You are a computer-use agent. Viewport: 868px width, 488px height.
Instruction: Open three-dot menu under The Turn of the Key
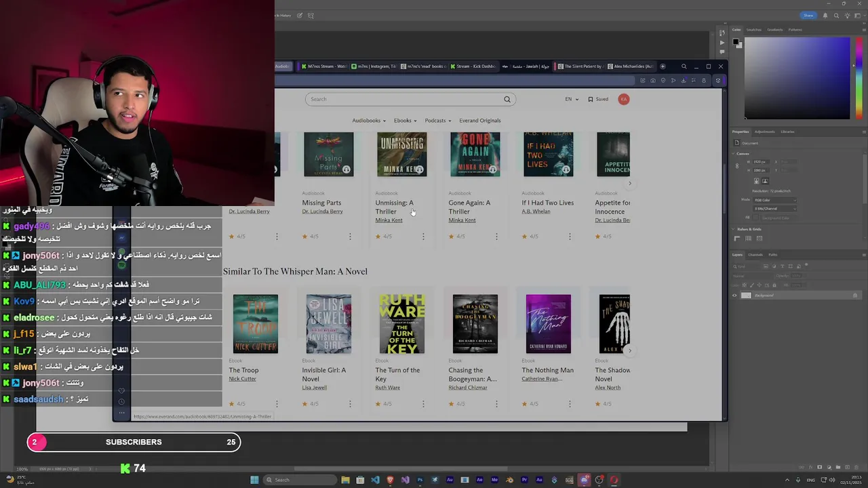coord(423,404)
